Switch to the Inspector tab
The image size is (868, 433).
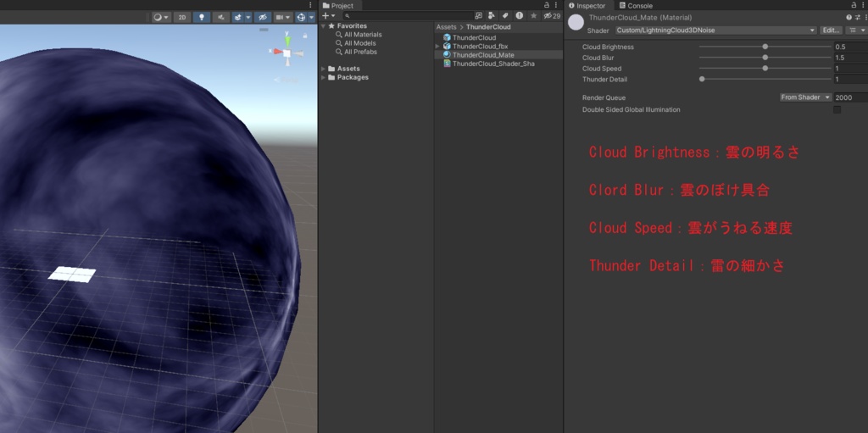coord(587,6)
